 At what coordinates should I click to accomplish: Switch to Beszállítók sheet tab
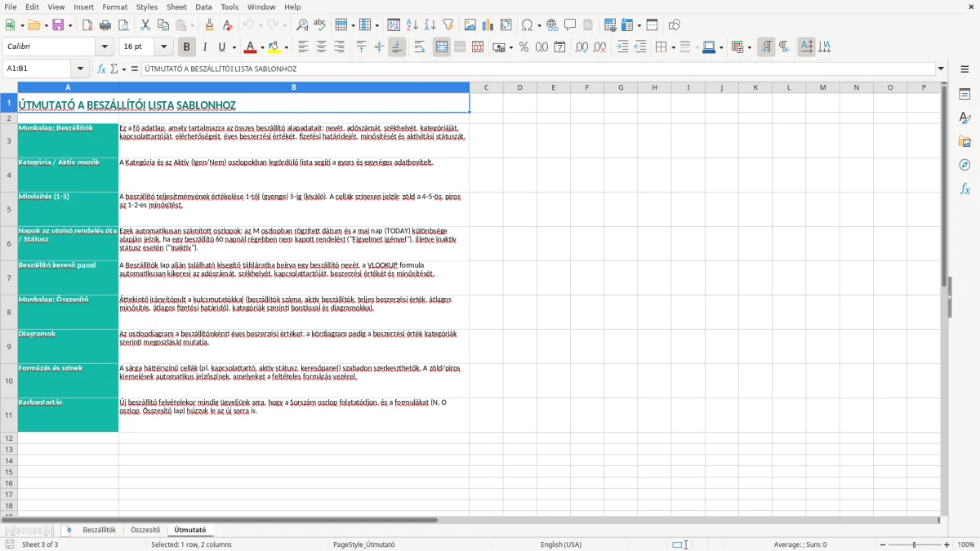tap(100, 530)
